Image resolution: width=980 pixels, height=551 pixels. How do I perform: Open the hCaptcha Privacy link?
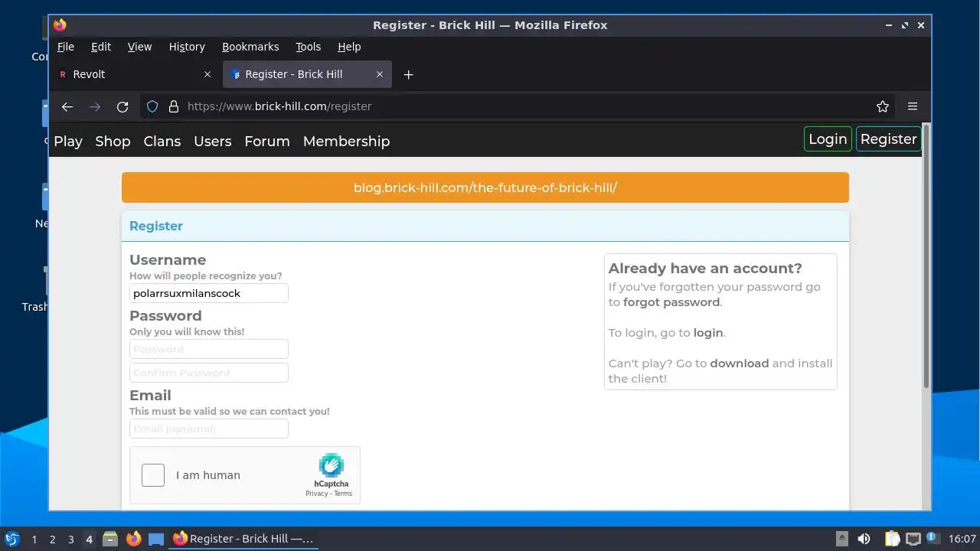click(x=317, y=494)
